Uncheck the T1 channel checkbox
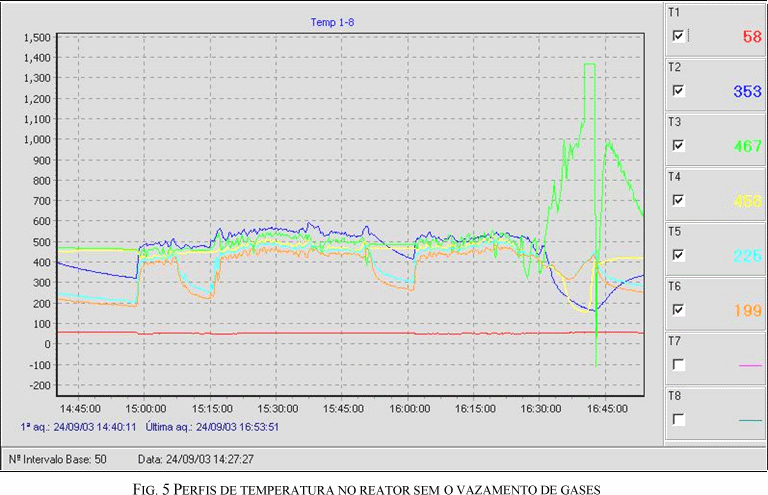Screen dimensions: 768x495 [679, 36]
